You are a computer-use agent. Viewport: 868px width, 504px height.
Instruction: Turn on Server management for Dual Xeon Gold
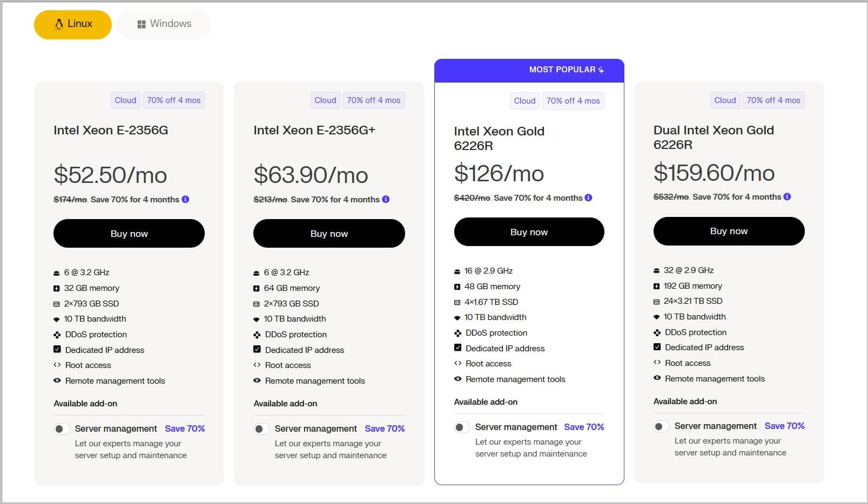coord(661,426)
